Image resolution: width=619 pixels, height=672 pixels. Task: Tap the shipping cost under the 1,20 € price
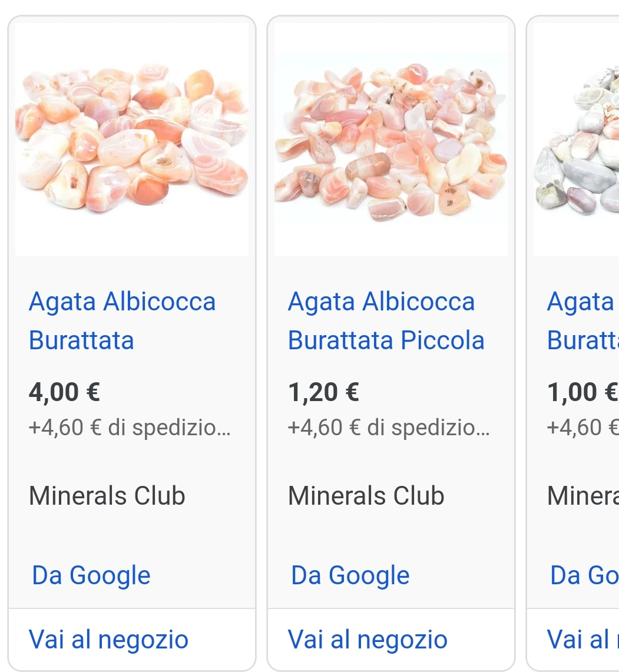click(x=389, y=427)
